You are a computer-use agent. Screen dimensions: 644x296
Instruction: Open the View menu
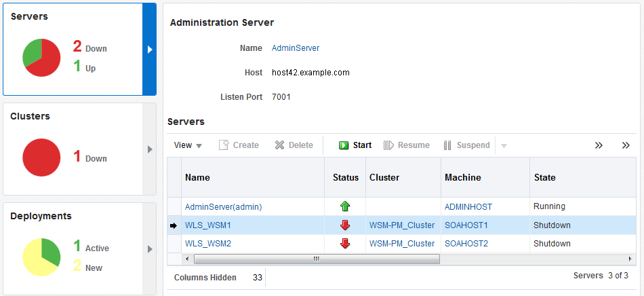point(188,145)
